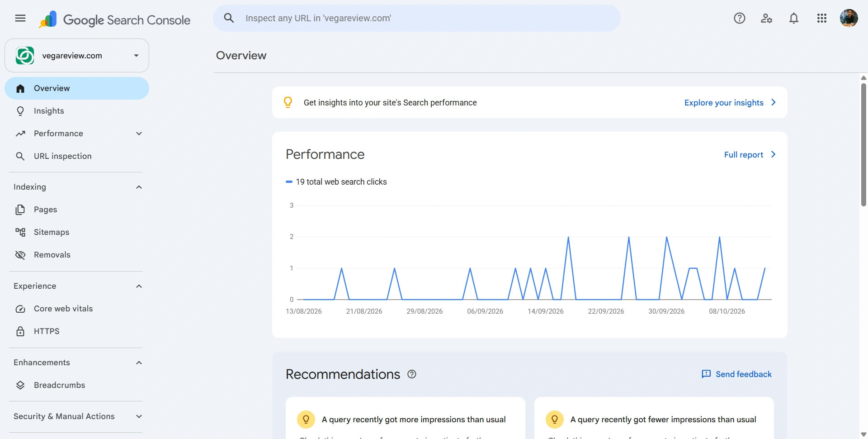
Task: Open users and settings icon
Action: pyautogui.click(x=767, y=18)
